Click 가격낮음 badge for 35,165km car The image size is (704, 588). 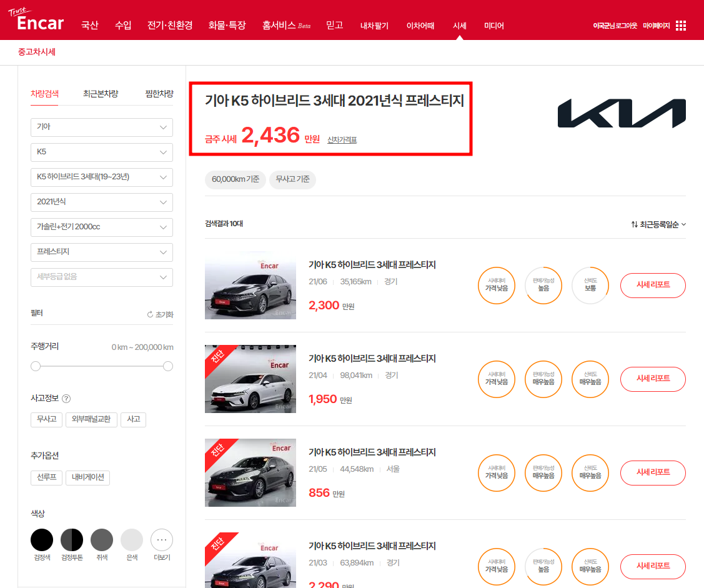497,286
